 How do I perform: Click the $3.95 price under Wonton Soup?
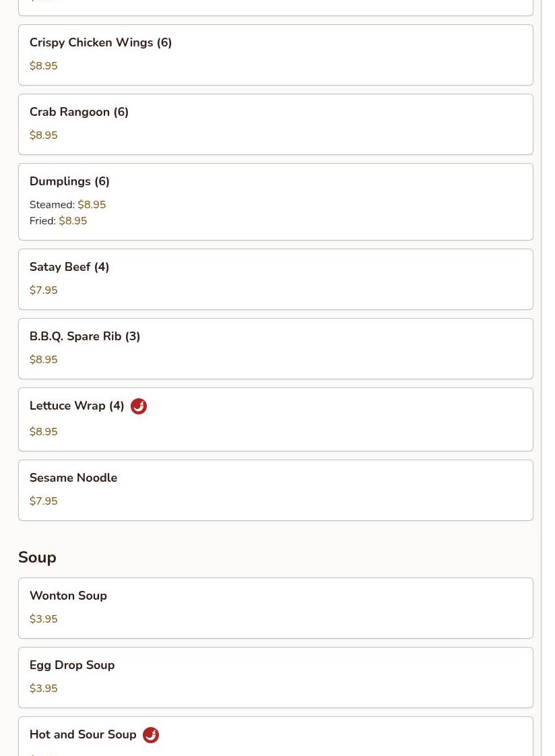tap(43, 619)
